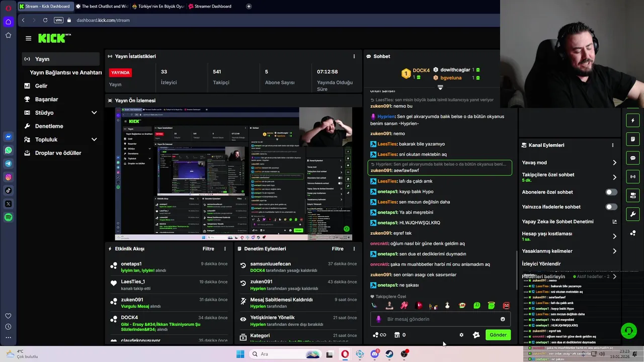Click the lightning bolt quick action icon
Image resolution: width=644 pixels, height=362 pixels.
(633, 120)
